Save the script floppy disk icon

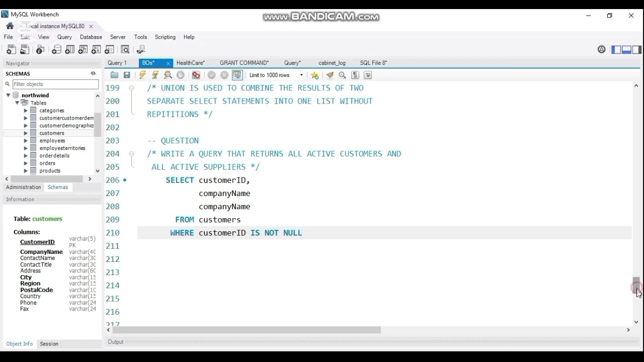pos(127,75)
